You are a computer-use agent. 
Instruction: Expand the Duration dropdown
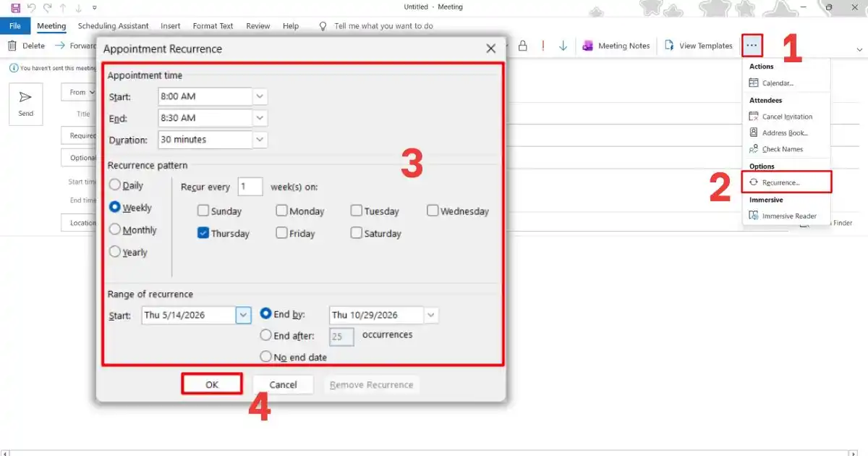260,140
